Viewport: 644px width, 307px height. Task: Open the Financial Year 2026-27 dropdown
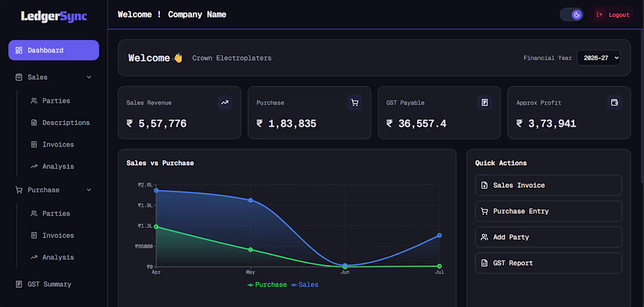(x=598, y=58)
